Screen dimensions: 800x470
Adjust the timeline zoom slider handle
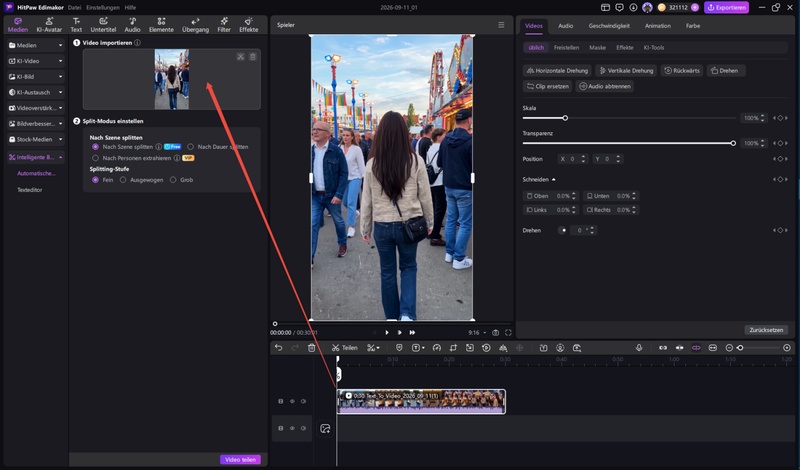point(740,348)
